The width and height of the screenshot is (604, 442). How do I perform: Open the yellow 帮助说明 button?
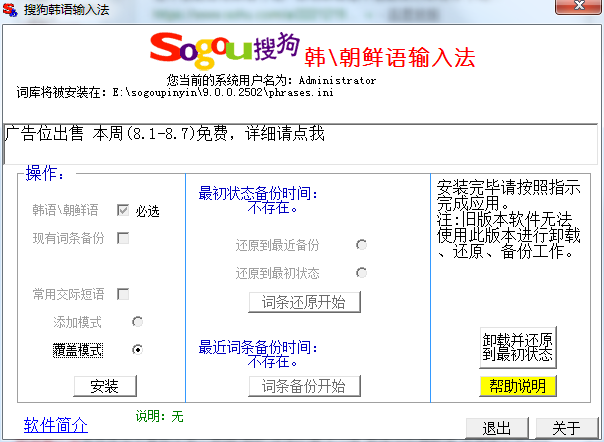(518, 386)
